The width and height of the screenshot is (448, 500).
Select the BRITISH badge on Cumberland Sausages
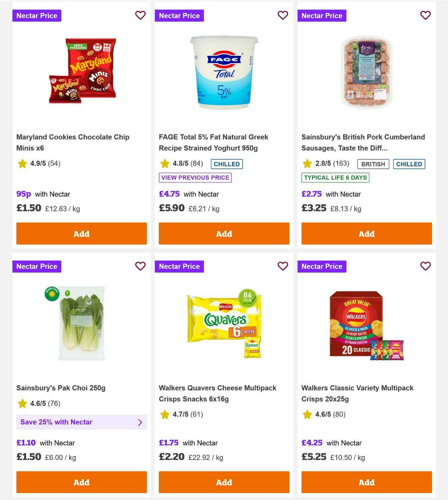click(x=373, y=164)
